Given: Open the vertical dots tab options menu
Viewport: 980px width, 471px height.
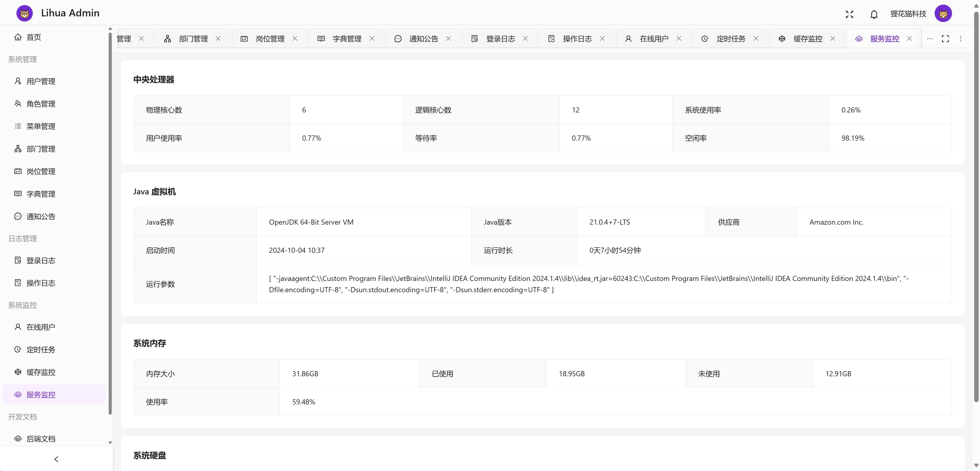Looking at the screenshot, I should [961, 39].
